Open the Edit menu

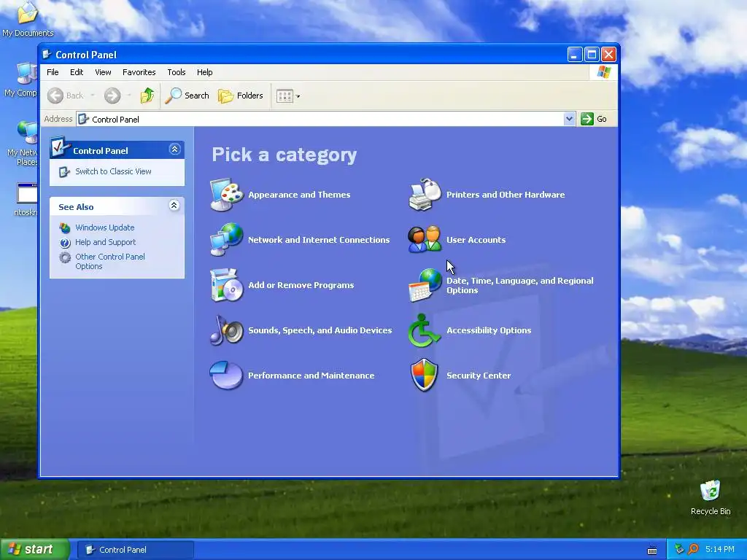click(77, 72)
